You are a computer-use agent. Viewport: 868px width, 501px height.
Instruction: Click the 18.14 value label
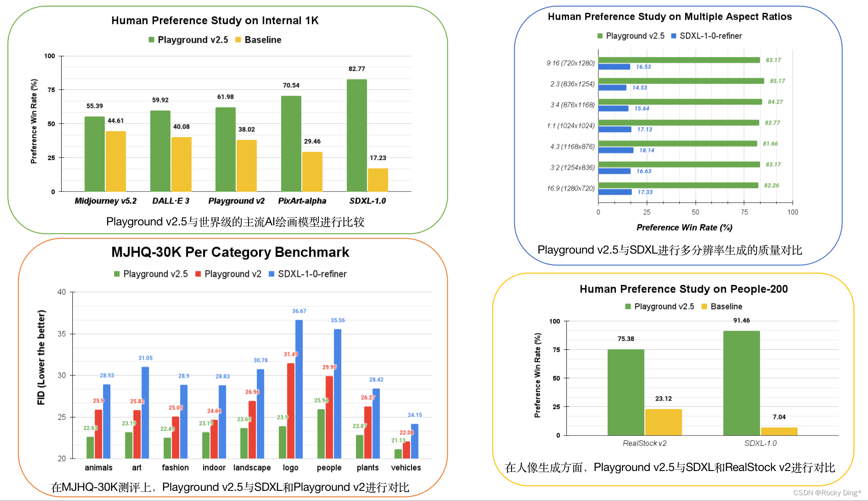point(647,150)
